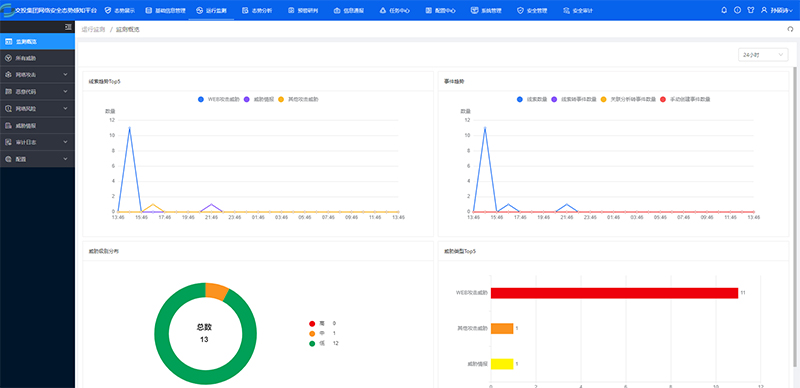Image resolution: width=800 pixels, height=388 pixels.
Task: Open the user account menu at top right
Action: tap(777, 10)
